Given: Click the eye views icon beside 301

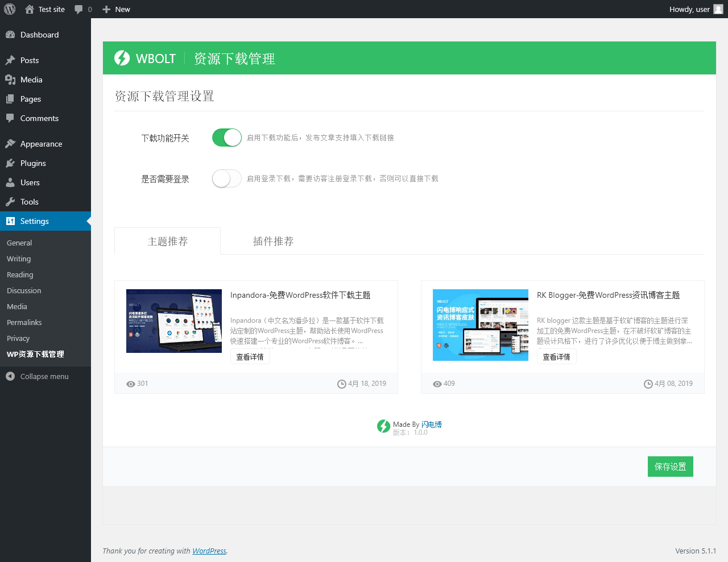Looking at the screenshot, I should [131, 384].
